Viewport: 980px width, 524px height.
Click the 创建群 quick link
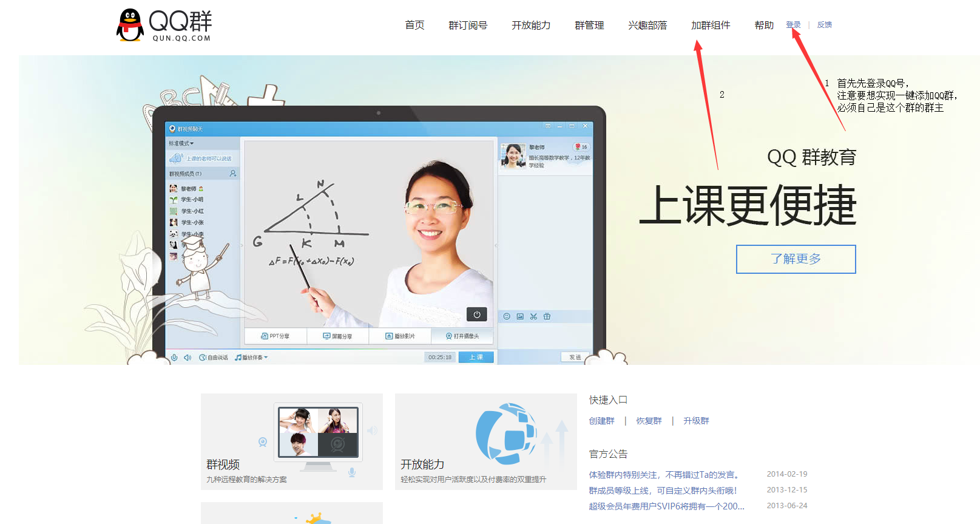coord(601,421)
